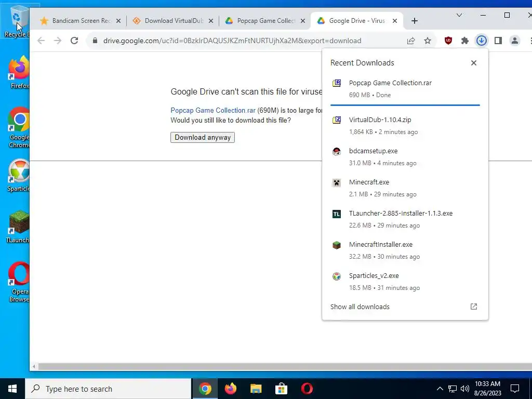Click the Popcap Game Collection.rar page link

[x=212, y=110]
